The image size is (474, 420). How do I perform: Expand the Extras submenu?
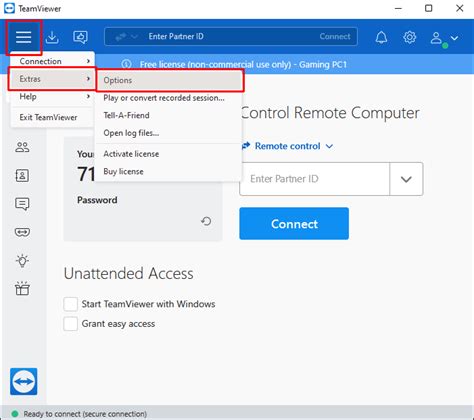tap(52, 79)
